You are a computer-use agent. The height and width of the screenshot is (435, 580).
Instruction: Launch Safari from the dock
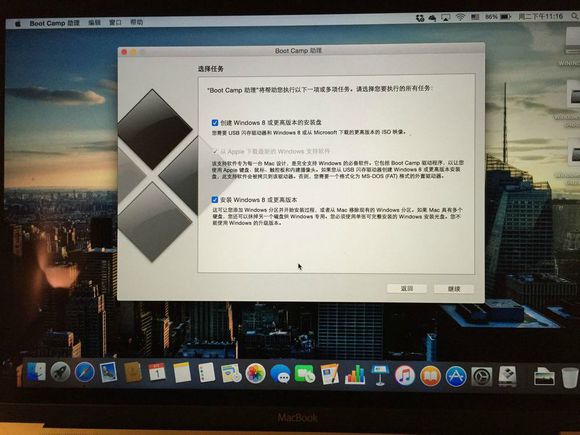pyautogui.click(x=84, y=372)
